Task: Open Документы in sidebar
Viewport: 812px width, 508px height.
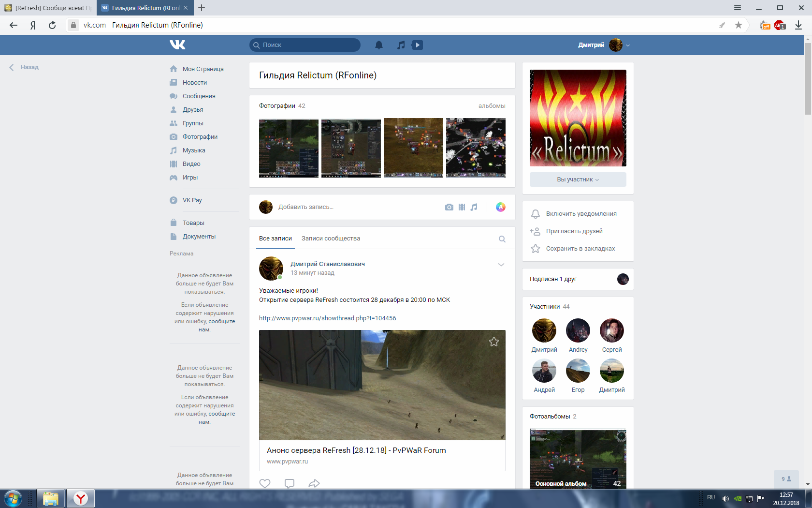Action: click(x=199, y=237)
